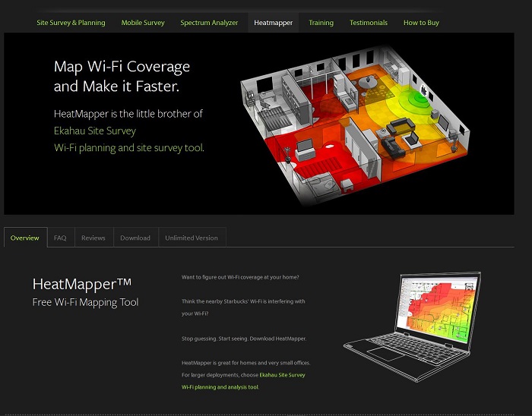532x416 pixels.
Task: View the Testimonials page
Action: 369,23
